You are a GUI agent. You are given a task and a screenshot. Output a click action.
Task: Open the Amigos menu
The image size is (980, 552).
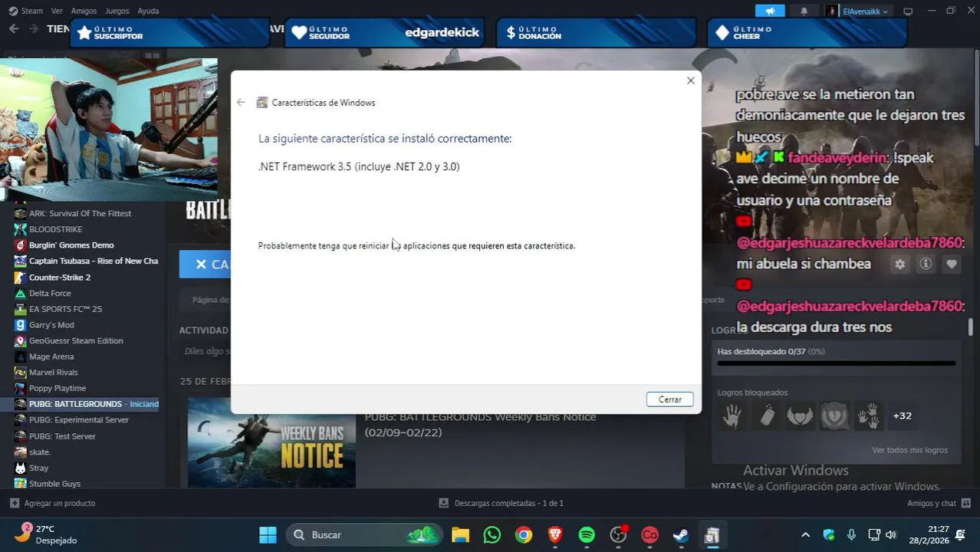[x=84, y=11]
